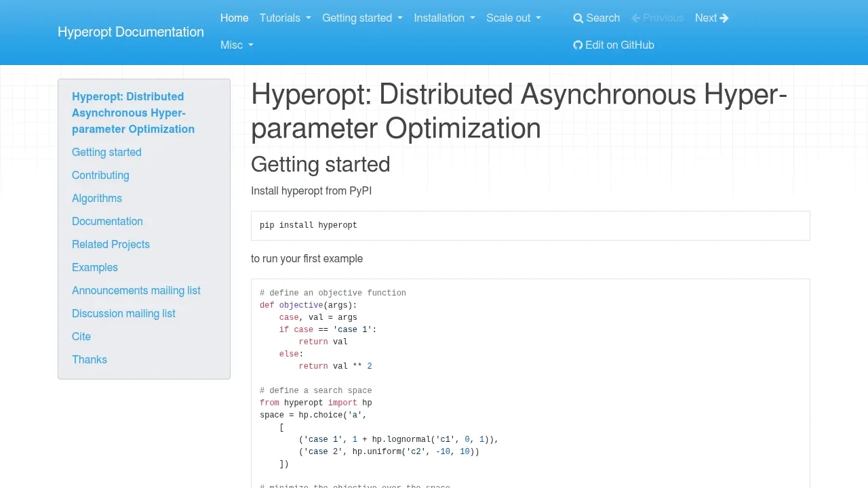Click the Discussion mailing list link
Image resolution: width=868 pixels, height=488 pixels.
pos(123,314)
